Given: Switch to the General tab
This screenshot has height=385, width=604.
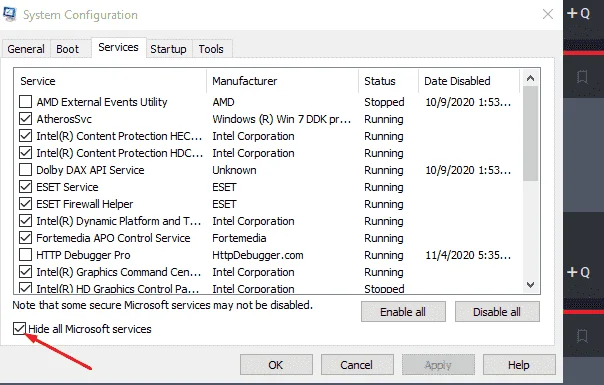Looking at the screenshot, I should click(26, 49).
